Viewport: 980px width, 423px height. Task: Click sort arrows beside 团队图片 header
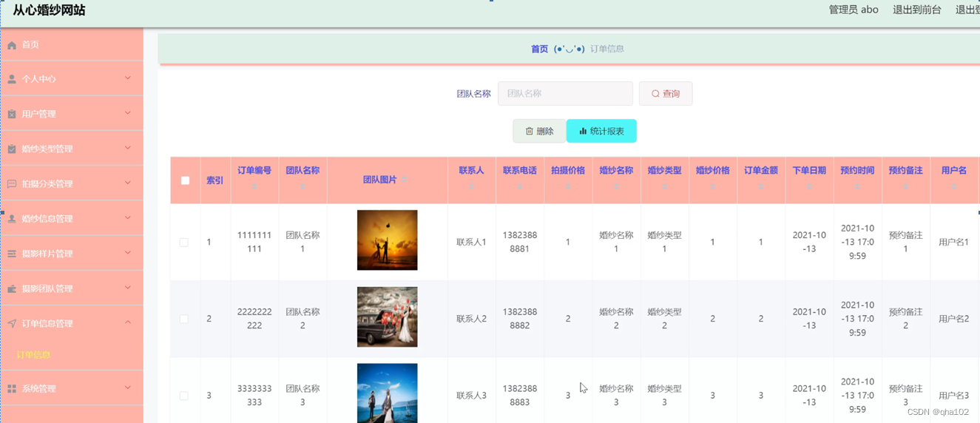click(405, 180)
